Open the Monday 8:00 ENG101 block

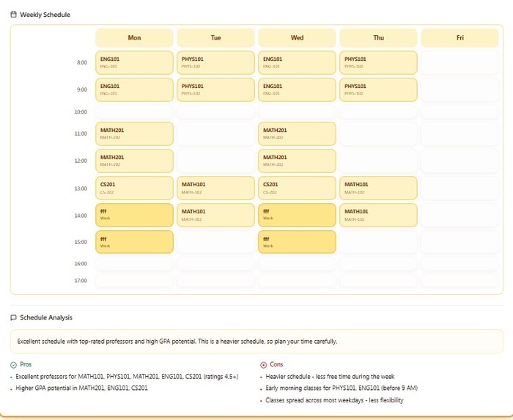pos(134,62)
